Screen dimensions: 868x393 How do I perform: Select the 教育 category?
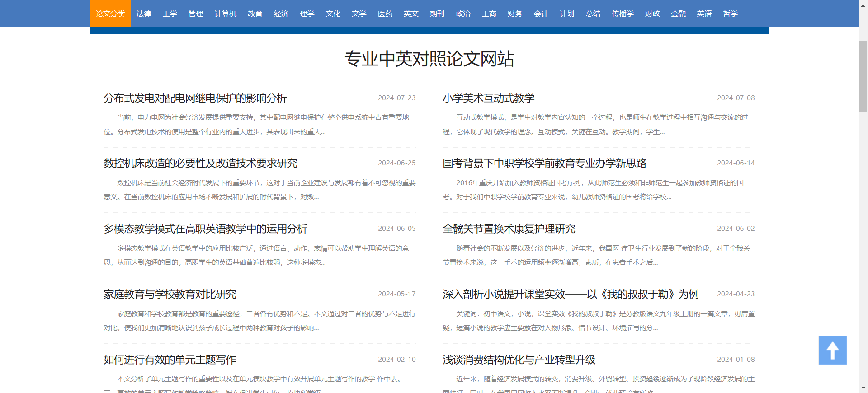coord(255,14)
